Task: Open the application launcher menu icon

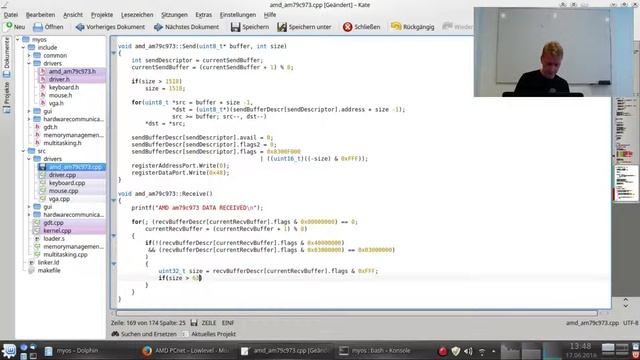Action: 9,351
